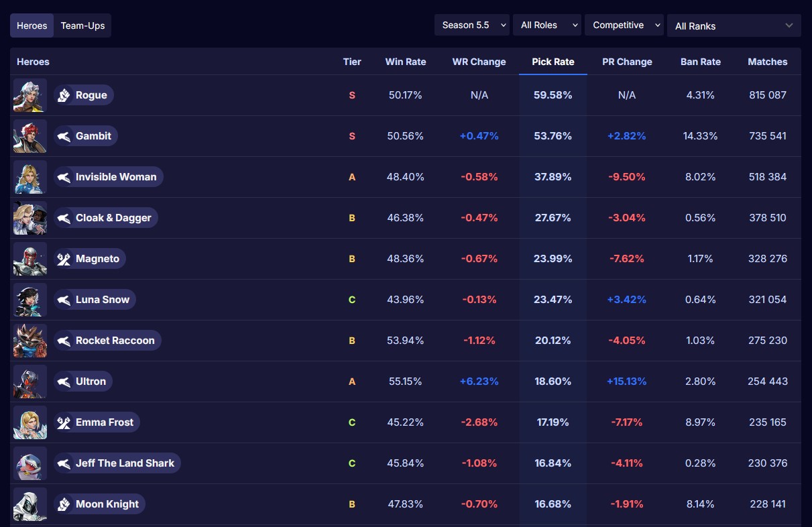The width and height of the screenshot is (812, 527).
Task: Click the role icon next to Moon Knight
Action: point(64,504)
